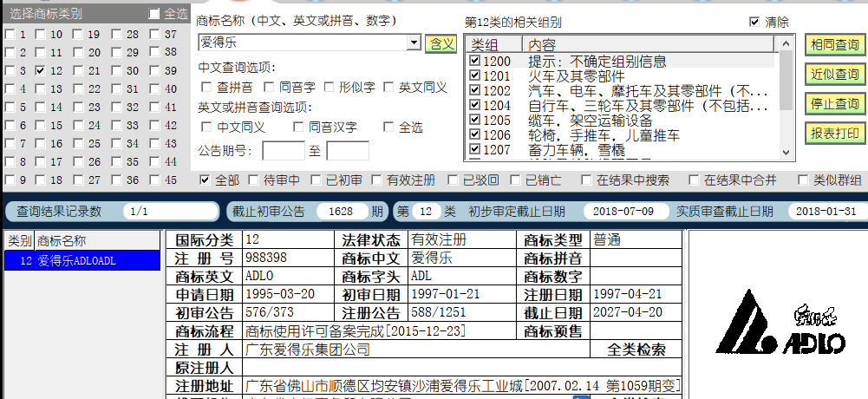Check trademark class 12 checkbox

40,71
